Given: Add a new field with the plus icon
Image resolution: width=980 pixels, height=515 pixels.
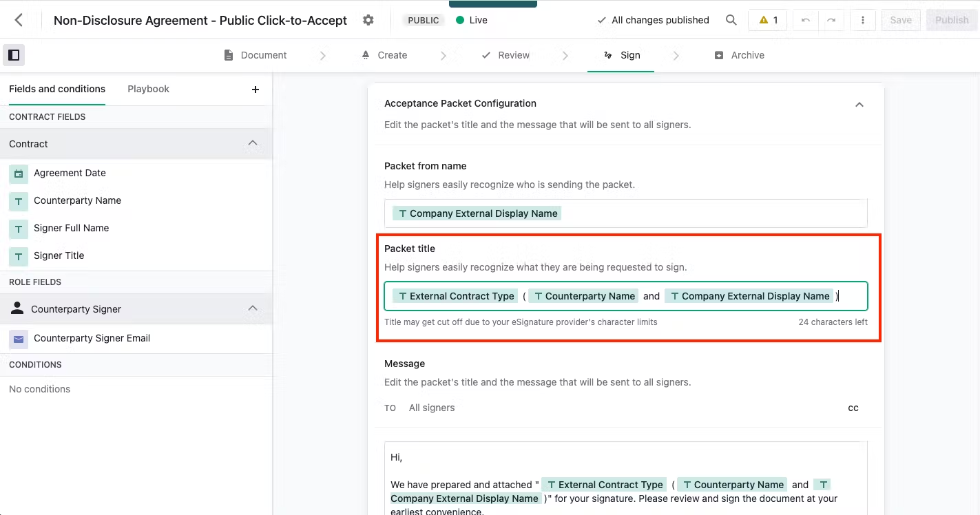Looking at the screenshot, I should 255,89.
